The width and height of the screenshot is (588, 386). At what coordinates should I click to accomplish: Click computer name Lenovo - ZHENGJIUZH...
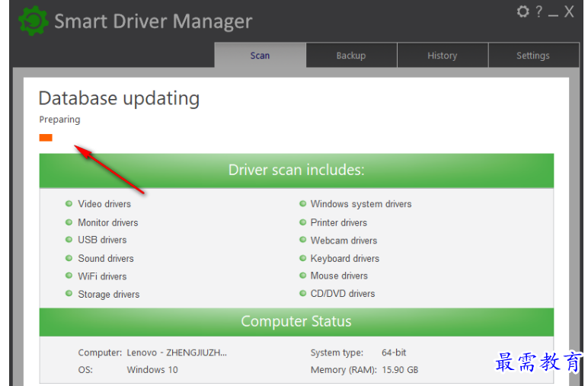pos(177,353)
